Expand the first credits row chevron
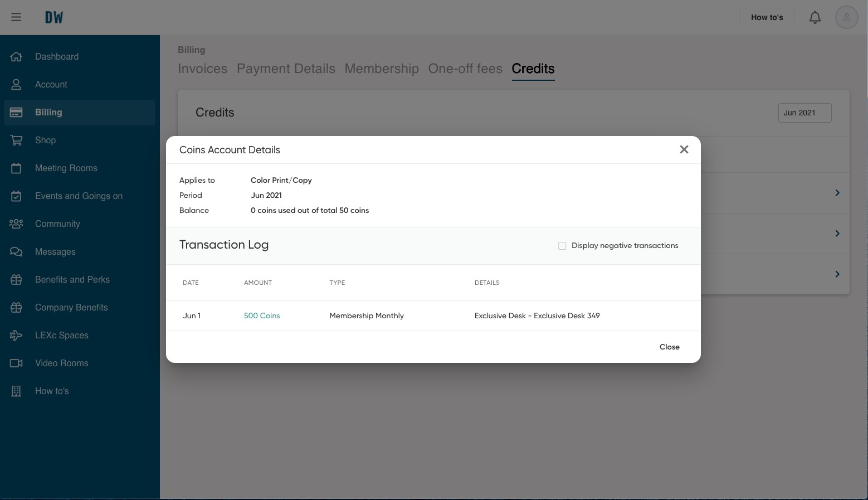 837,193
